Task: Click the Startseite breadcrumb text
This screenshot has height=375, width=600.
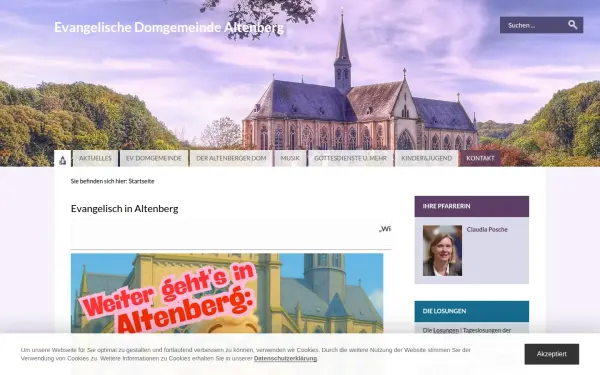Action: click(141, 181)
